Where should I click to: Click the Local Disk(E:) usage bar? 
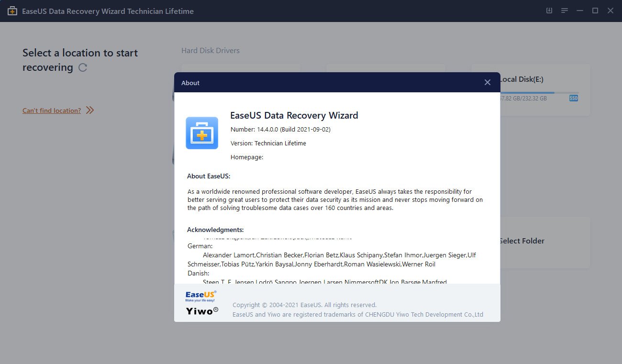[539, 93]
